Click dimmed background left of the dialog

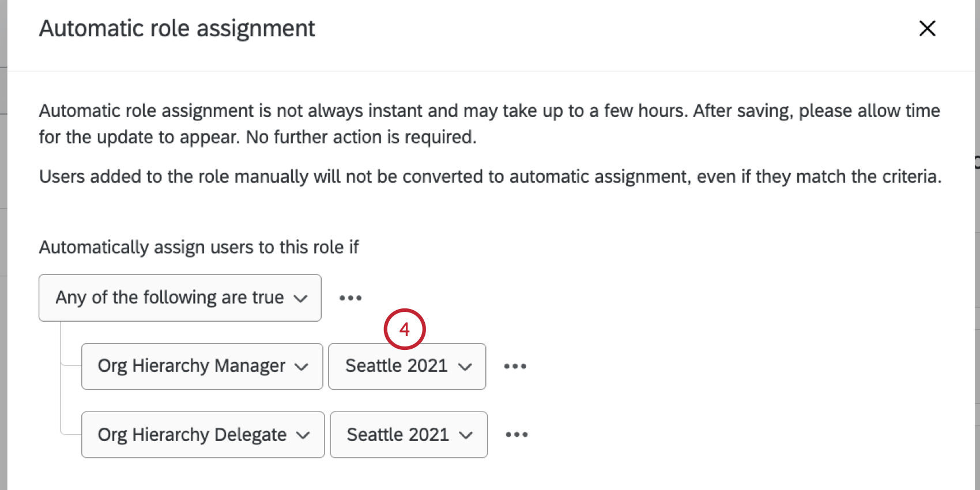point(3,245)
